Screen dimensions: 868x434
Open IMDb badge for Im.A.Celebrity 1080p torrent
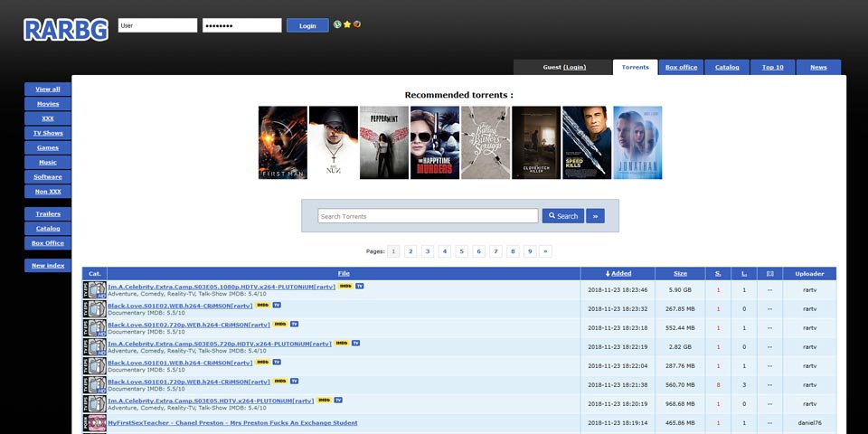(345, 286)
